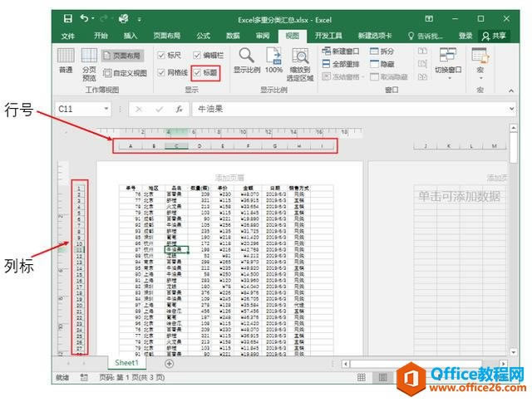This screenshot has width=532, height=402.
Task: Click the 页面布局 view button
Action: [122, 56]
